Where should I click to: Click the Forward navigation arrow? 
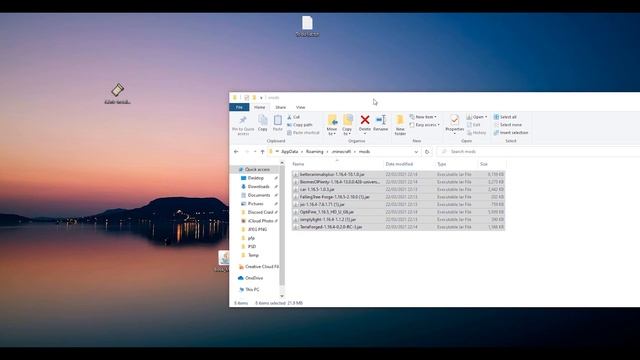[247, 151]
